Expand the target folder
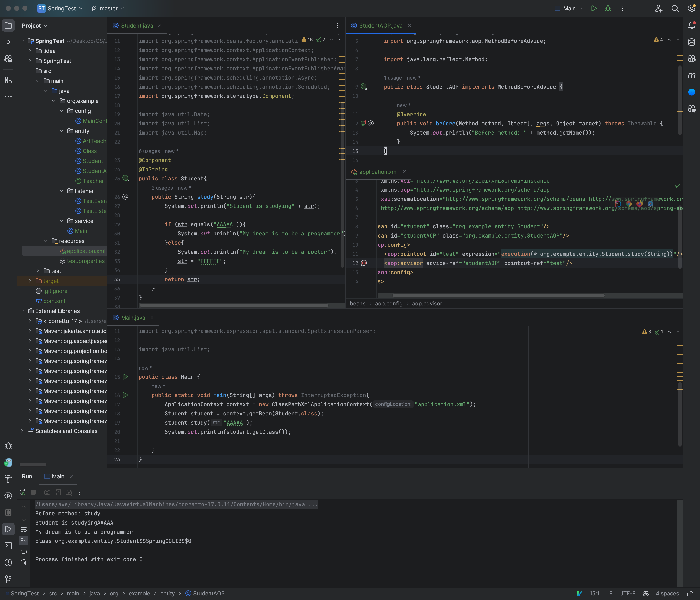This screenshot has width=700, height=600. coord(30,281)
